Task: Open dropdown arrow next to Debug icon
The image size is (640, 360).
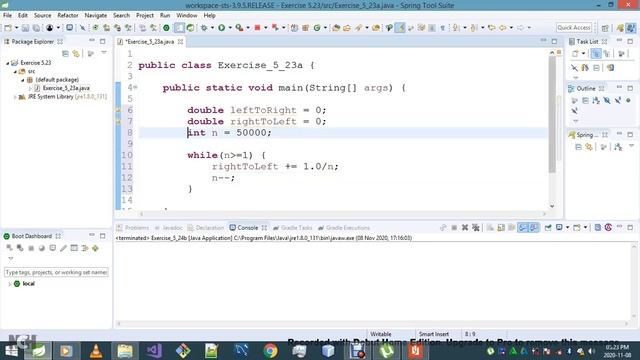Action: click(212, 28)
